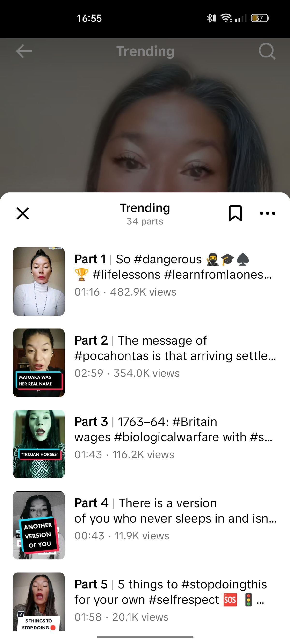Viewport: 290px width, 644px height.
Task: Close the Trending playlist sheet
Action: click(x=23, y=213)
